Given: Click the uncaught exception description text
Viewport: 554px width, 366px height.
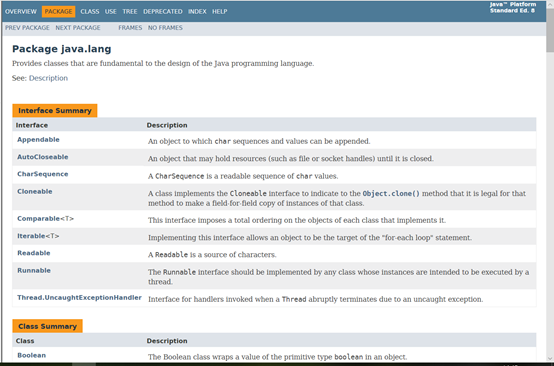Looking at the screenshot, I should coord(316,299).
